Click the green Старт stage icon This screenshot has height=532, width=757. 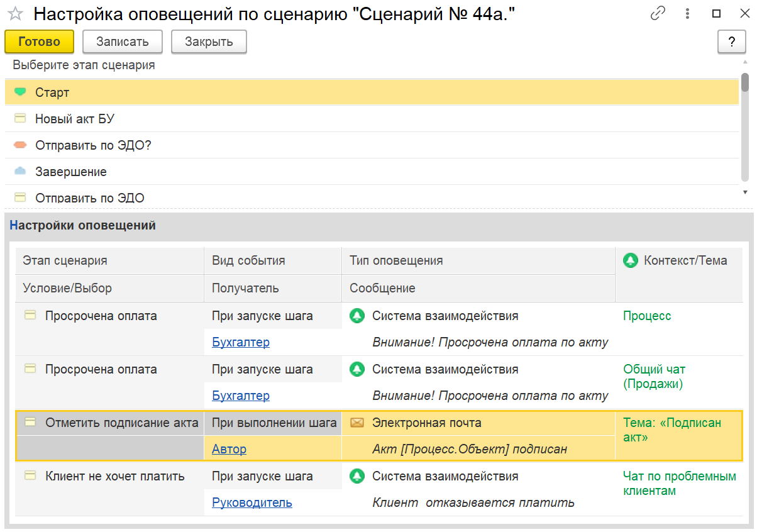point(20,92)
